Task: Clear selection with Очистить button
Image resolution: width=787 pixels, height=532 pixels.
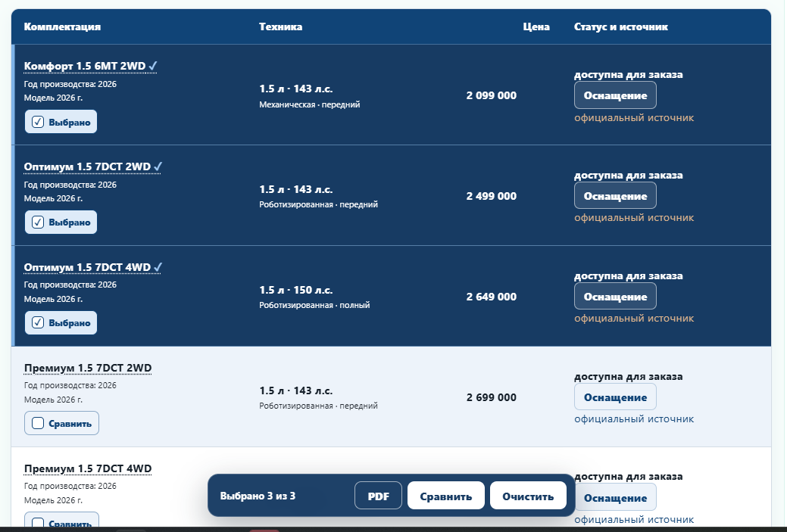Action: pos(528,496)
